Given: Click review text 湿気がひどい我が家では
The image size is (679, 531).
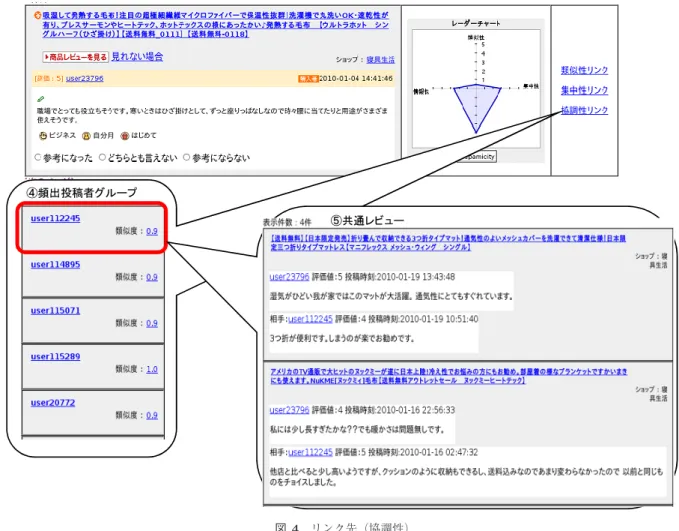Looking at the screenshot, I should [391, 297].
